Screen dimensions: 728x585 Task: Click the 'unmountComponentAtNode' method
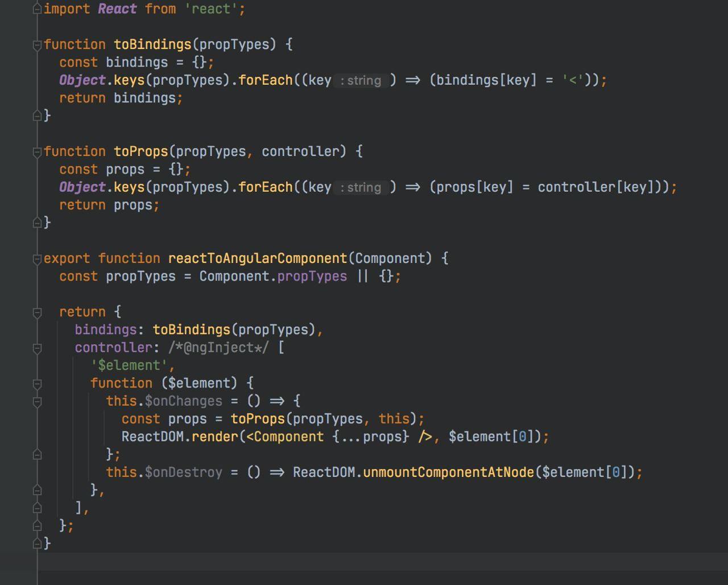pos(449,472)
